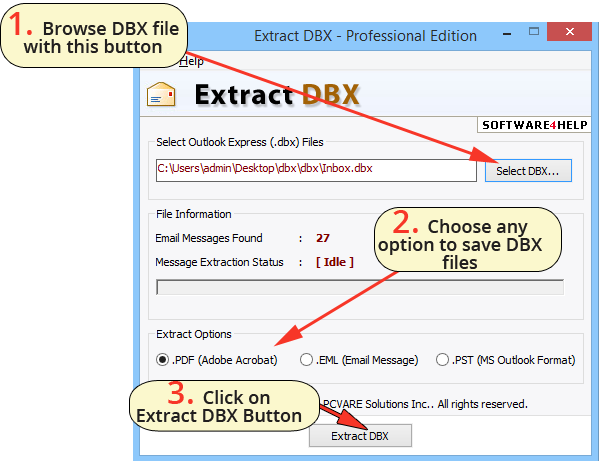Close the Extract DBX window

tap(569, 31)
